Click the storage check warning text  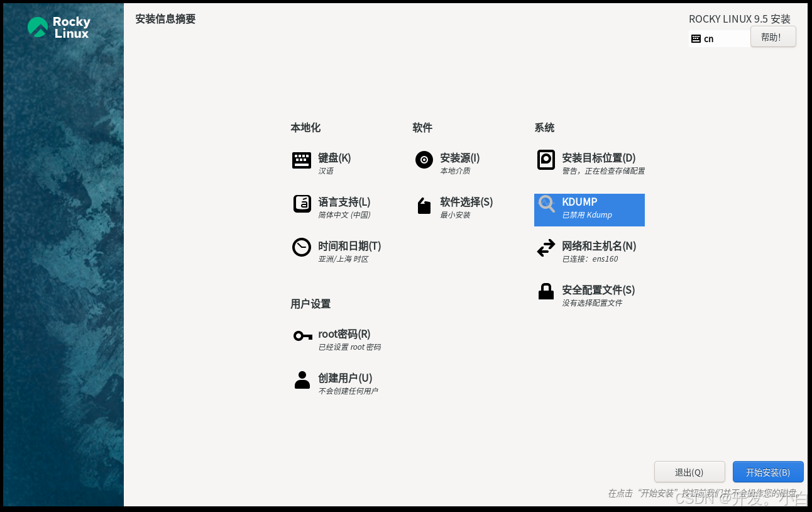point(603,171)
